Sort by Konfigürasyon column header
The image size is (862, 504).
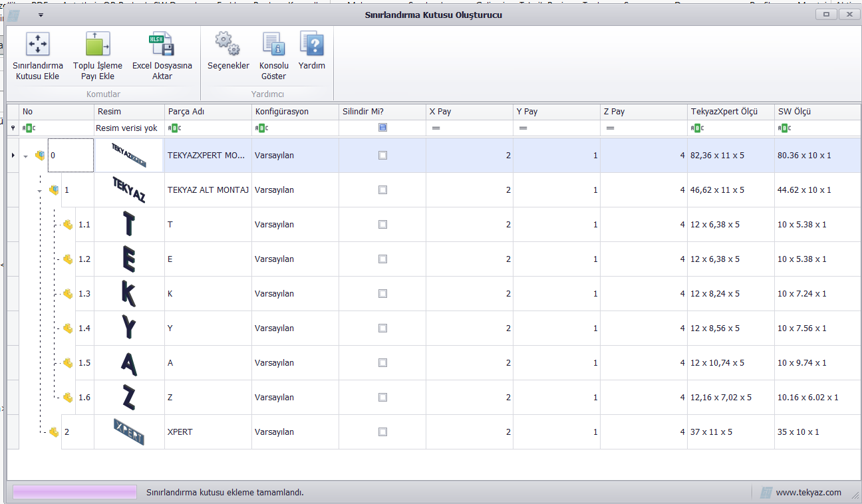(295, 112)
